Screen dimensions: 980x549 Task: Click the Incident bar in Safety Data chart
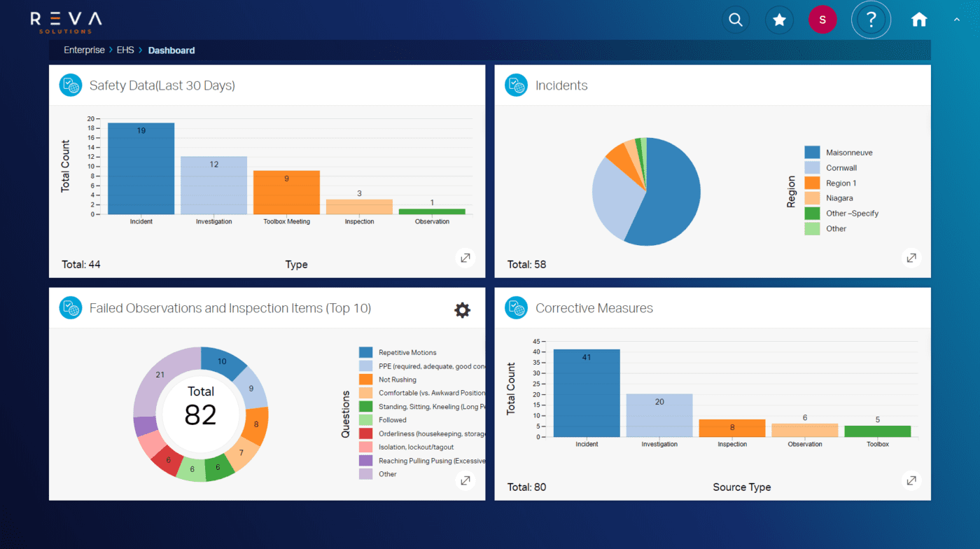[140, 168]
